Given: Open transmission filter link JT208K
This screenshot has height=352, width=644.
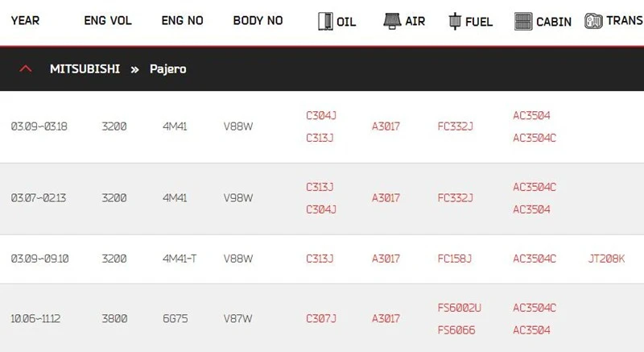Looking at the screenshot, I should pos(606,259).
